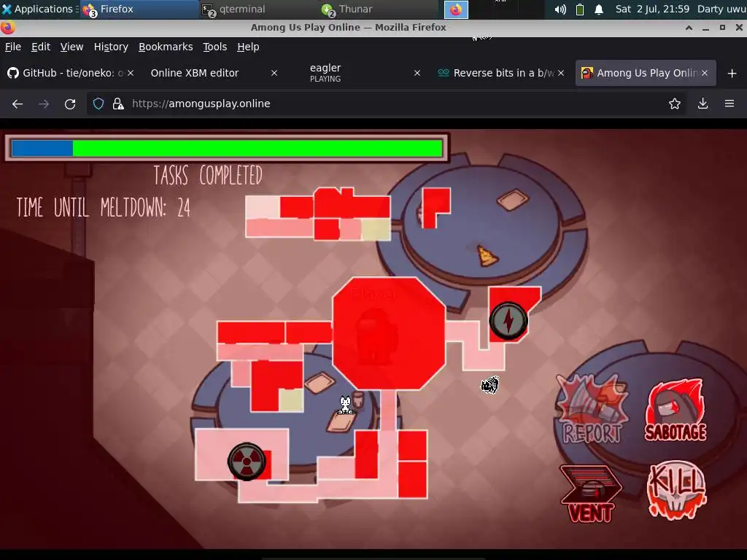This screenshot has height=560, width=747.
Task: Check the battery indicator icon
Action: (580, 9)
